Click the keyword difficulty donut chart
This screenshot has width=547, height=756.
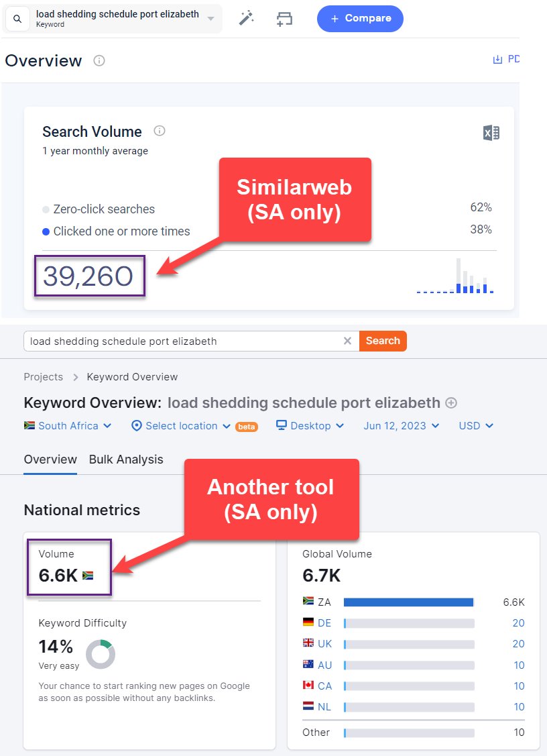tap(101, 654)
